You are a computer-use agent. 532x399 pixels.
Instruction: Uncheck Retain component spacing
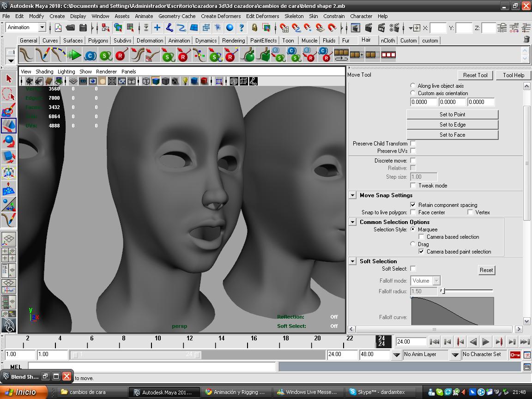point(413,205)
